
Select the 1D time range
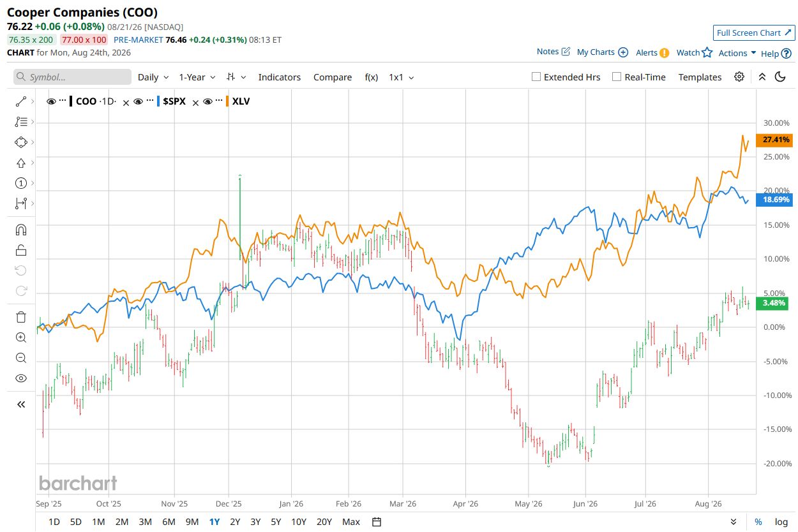54,522
